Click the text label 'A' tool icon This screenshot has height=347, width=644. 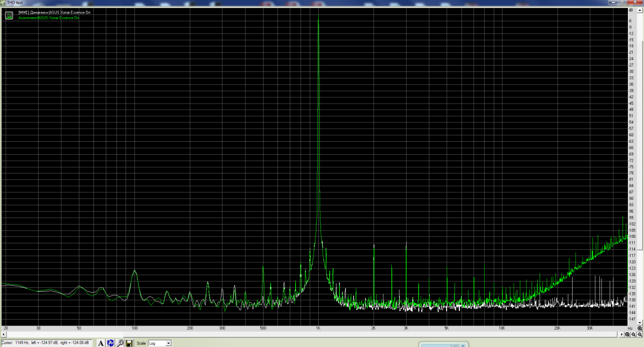(101, 343)
